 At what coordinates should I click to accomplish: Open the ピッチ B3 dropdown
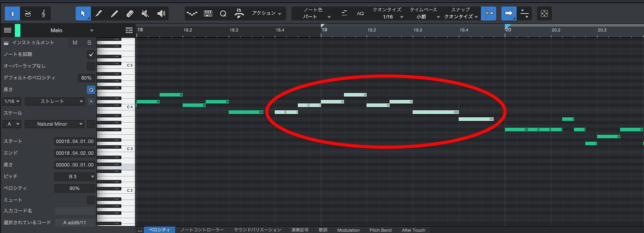point(75,177)
